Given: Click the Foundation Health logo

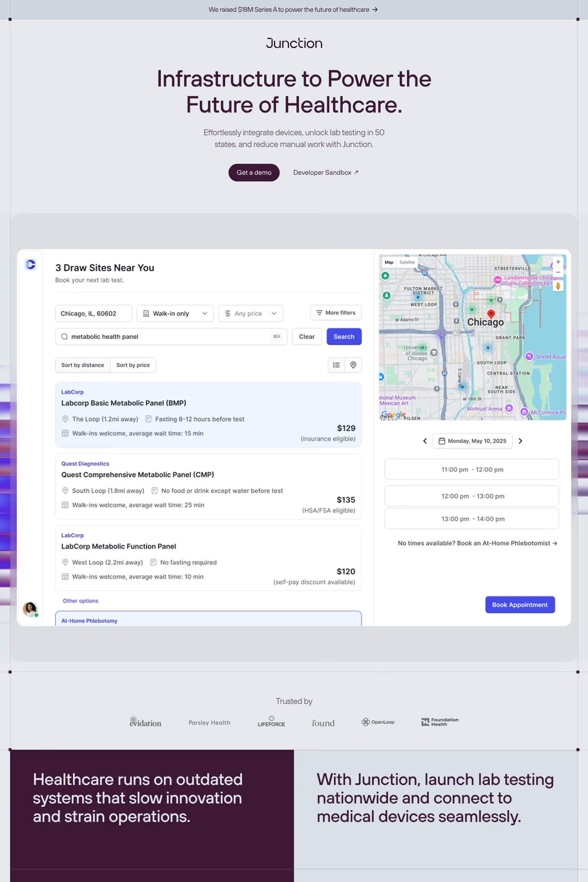Looking at the screenshot, I should click(x=440, y=722).
